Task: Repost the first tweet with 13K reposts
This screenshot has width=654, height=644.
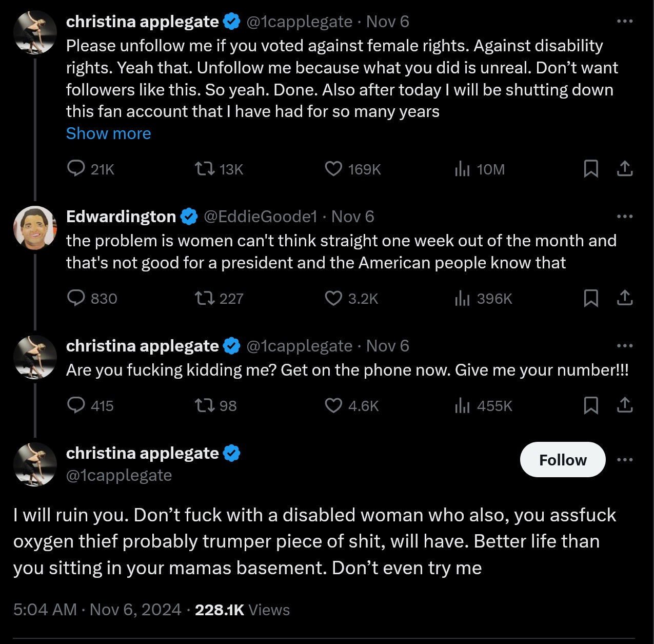Action: pos(205,168)
